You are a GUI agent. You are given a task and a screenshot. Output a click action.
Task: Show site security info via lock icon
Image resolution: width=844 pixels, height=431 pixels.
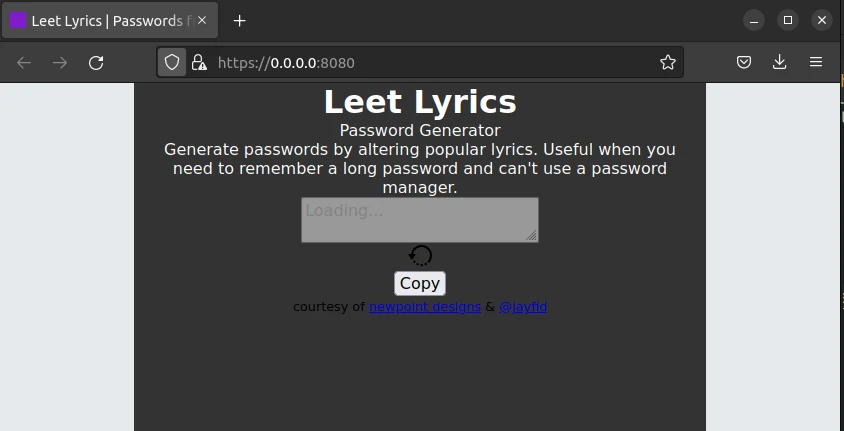coord(199,63)
